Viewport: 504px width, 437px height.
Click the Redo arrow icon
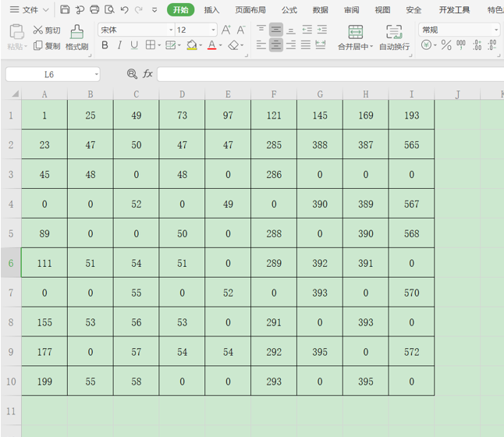tap(139, 10)
